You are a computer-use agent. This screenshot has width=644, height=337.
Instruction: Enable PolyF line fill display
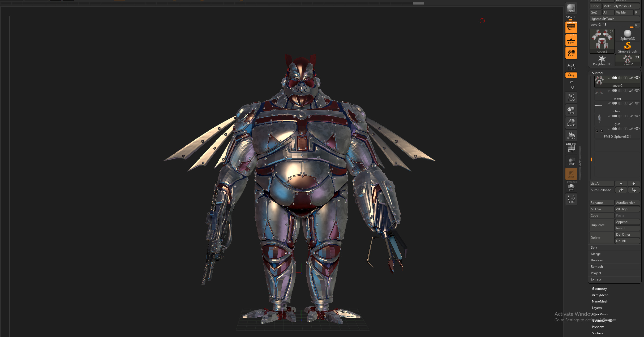pos(571,148)
